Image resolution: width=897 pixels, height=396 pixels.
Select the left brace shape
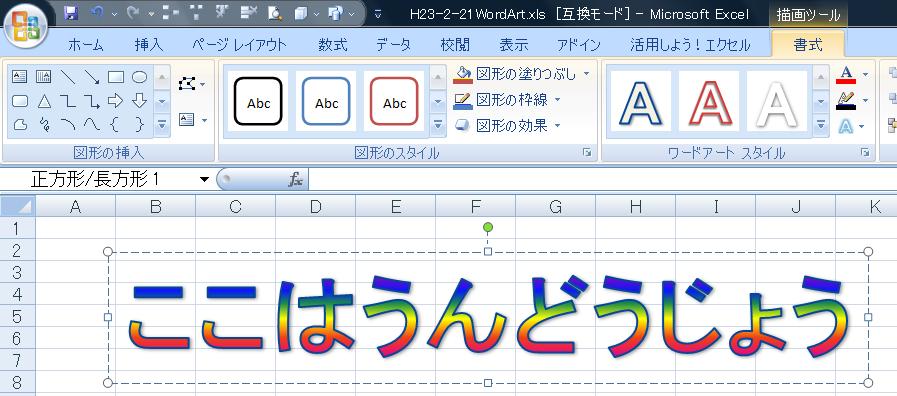click(x=116, y=124)
